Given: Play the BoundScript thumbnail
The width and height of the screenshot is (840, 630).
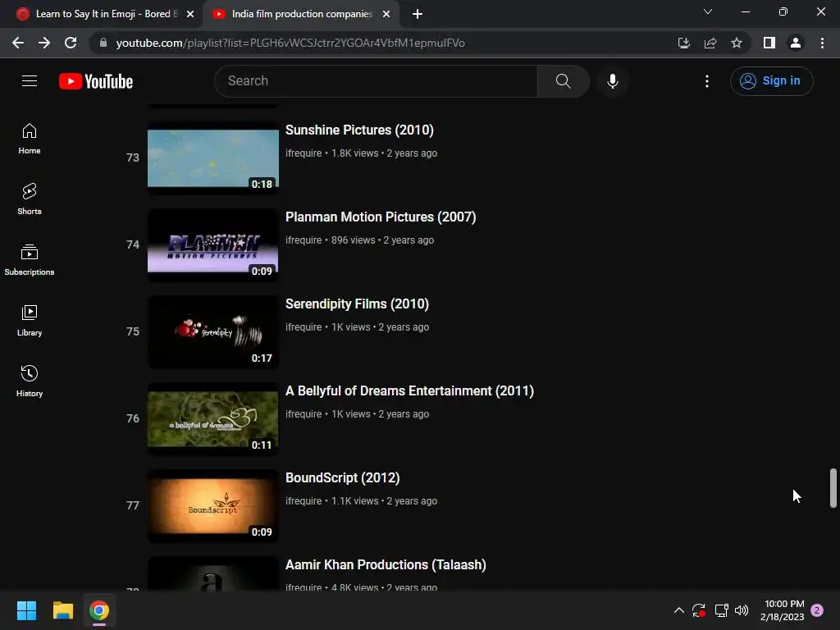Looking at the screenshot, I should [x=213, y=505].
